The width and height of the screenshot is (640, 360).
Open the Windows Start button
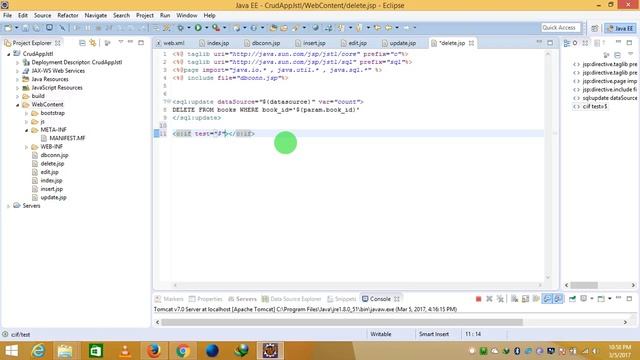11,351
